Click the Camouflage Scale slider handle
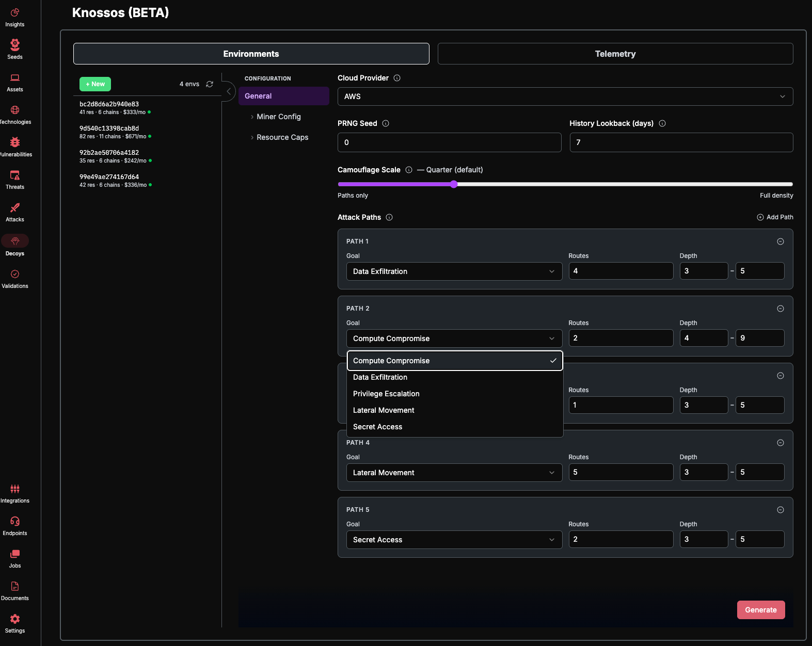Image resolution: width=812 pixels, height=646 pixels. pos(454,184)
